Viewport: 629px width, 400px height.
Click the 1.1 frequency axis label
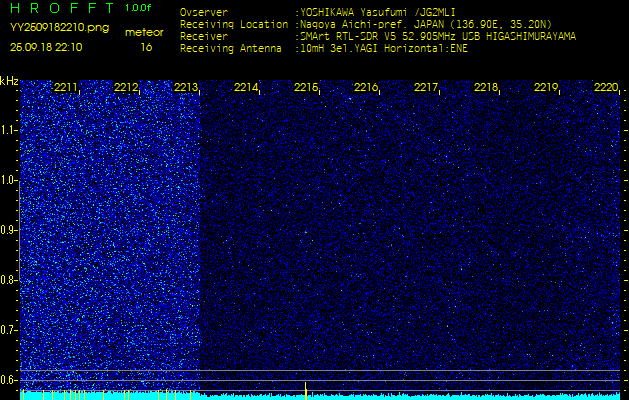pos(8,130)
